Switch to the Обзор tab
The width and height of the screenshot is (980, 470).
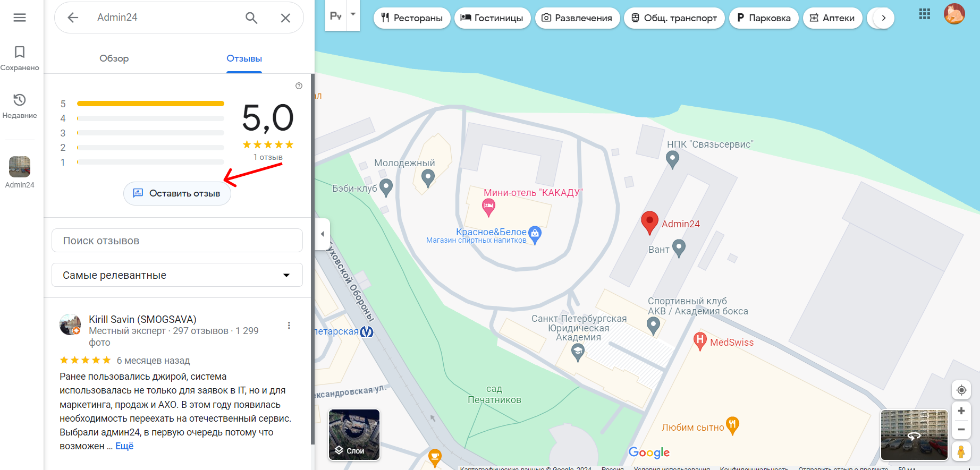pyautogui.click(x=114, y=58)
